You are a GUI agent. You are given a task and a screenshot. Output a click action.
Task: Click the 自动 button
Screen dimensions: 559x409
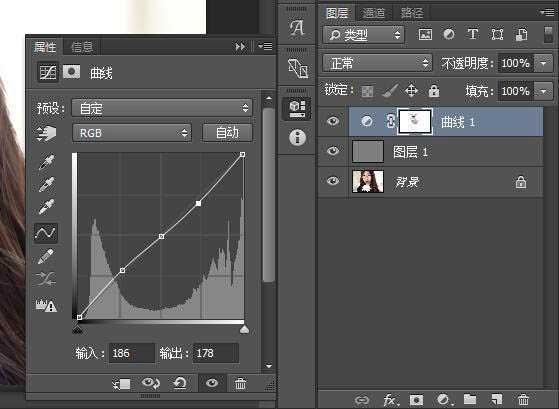click(227, 133)
